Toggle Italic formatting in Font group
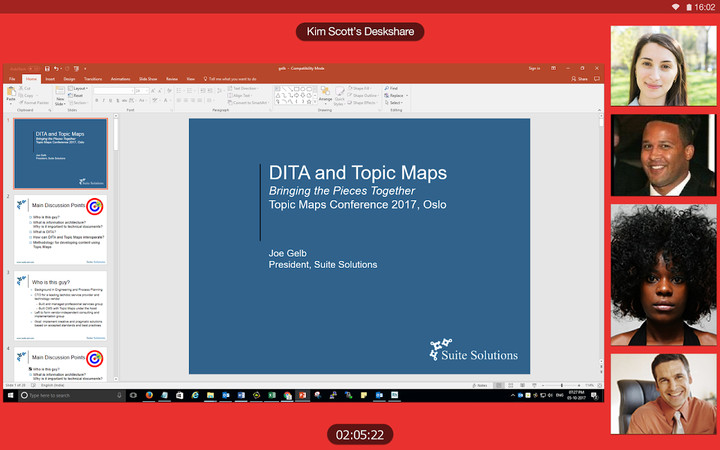The height and width of the screenshot is (450, 720). click(x=104, y=101)
